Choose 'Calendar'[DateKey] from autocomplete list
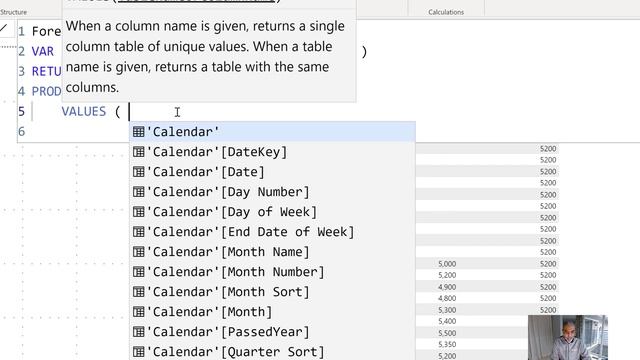 [272, 152]
